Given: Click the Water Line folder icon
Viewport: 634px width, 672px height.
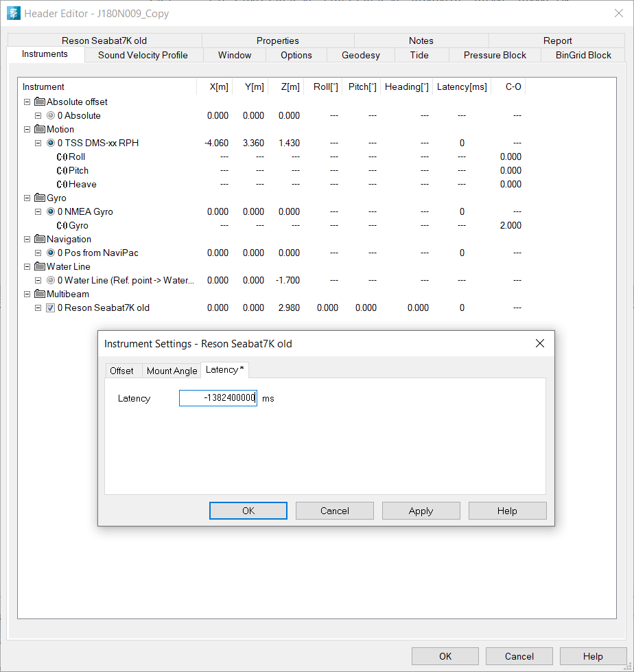Looking at the screenshot, I should pos(39,266).
